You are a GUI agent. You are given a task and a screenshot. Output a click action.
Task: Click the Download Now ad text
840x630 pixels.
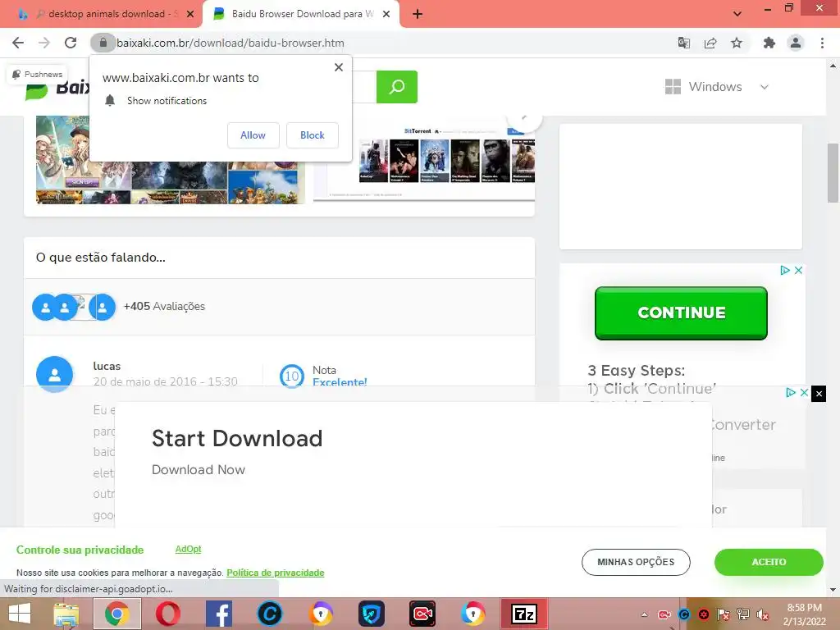(x=199, y=470)
